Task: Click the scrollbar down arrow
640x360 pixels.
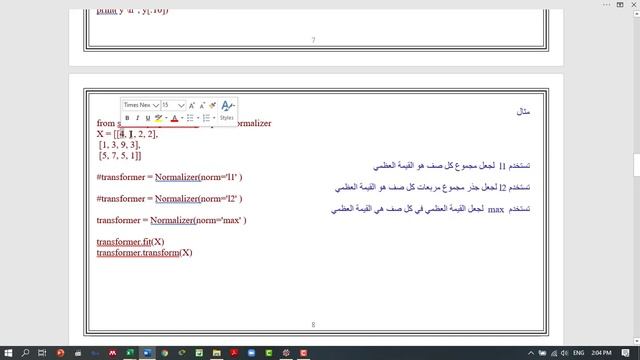Action: click(x=637, y=341)
